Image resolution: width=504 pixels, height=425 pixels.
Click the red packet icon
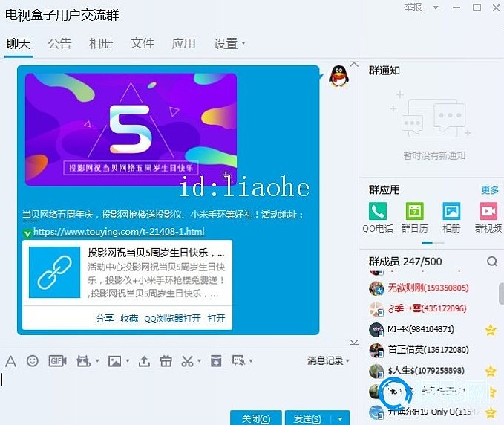216,361
